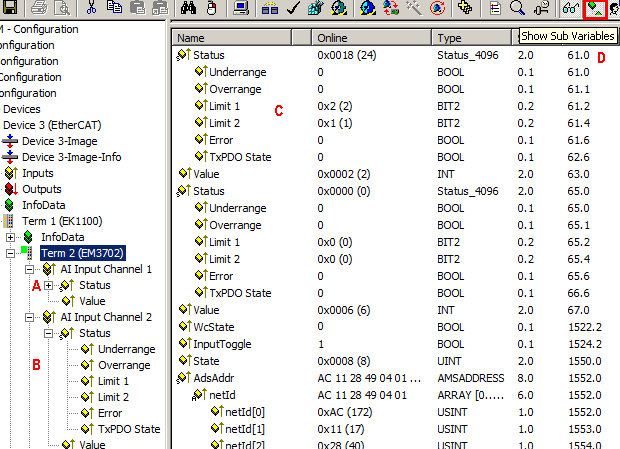The image size is (620, 449).
Task: Select the Limit 1 row with 0x2 (2)
Action: tap(395, 106)
